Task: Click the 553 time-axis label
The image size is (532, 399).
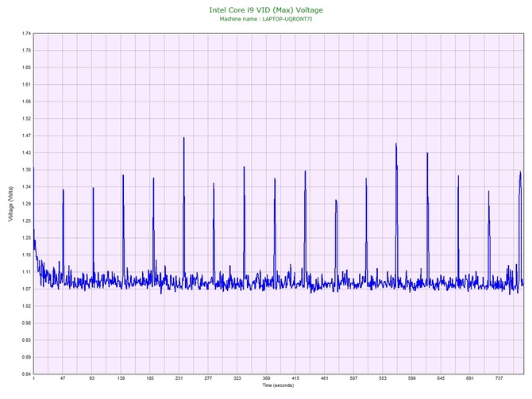Action: 383,378
